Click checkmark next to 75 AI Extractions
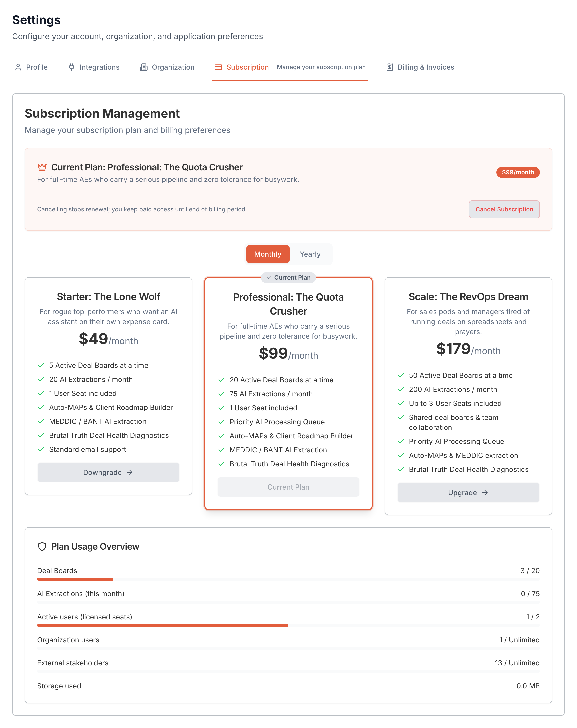 pyautogui.click(x=221, y=394)
